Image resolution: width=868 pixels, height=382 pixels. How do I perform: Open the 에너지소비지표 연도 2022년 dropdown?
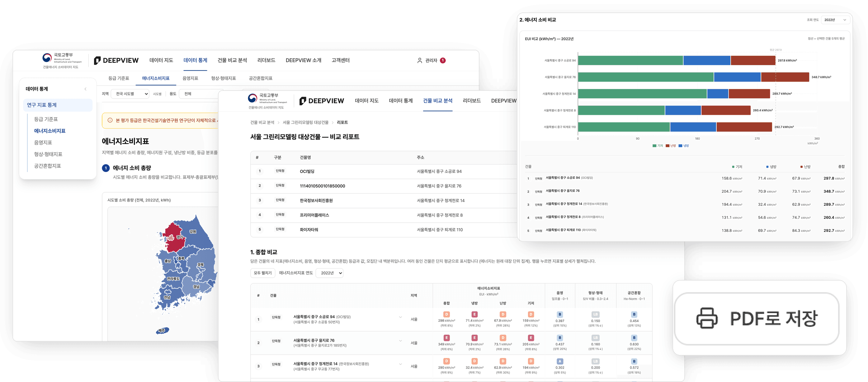click(x=329, y=273)
